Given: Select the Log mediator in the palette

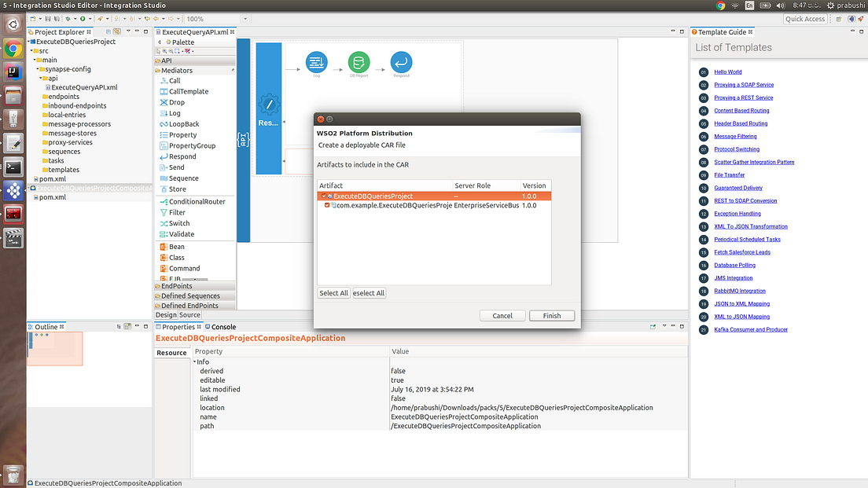Looking at the screenshot, I should [174, 113].
